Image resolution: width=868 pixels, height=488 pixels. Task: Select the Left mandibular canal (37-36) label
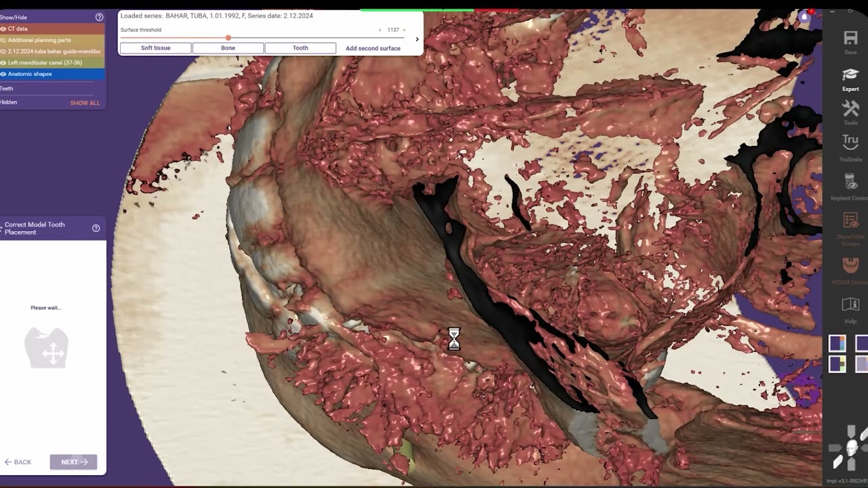click(x=45, y=62)
